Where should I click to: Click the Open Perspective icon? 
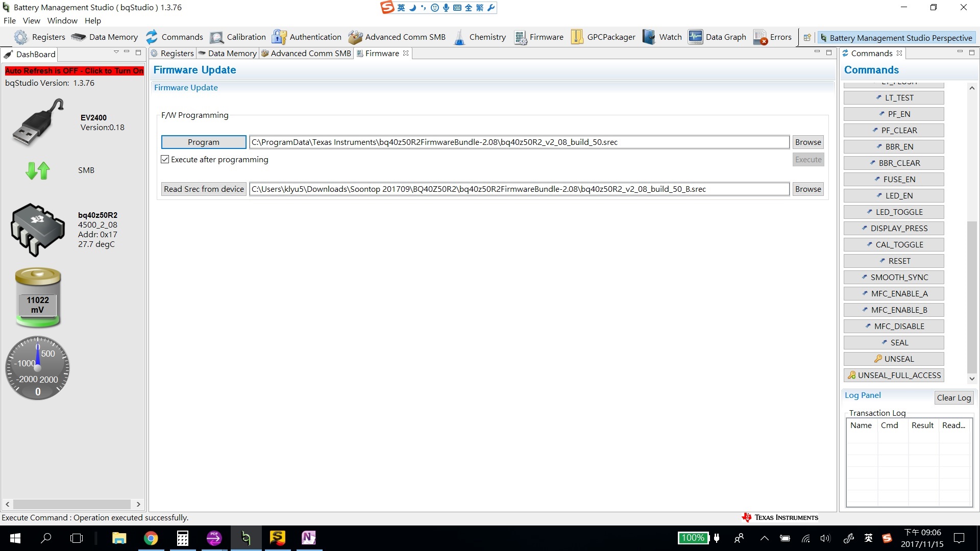(x=807, y=38)
